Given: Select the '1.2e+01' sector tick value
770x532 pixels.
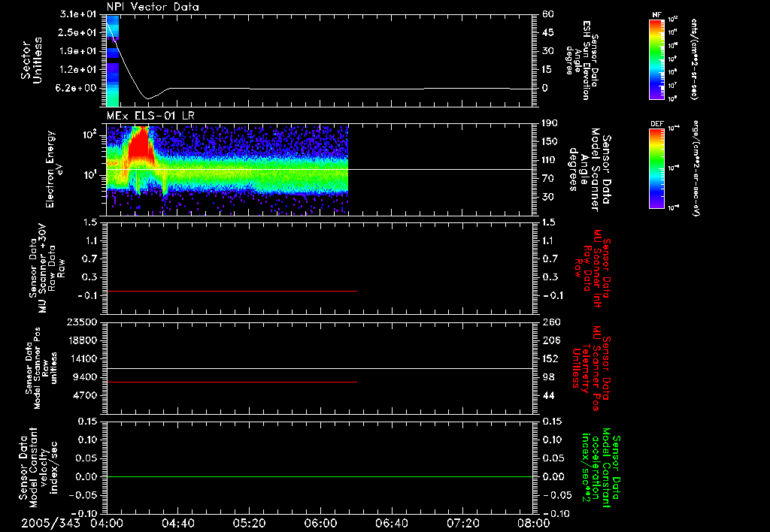Looking at the screenshot, I should tap(77, 70).
